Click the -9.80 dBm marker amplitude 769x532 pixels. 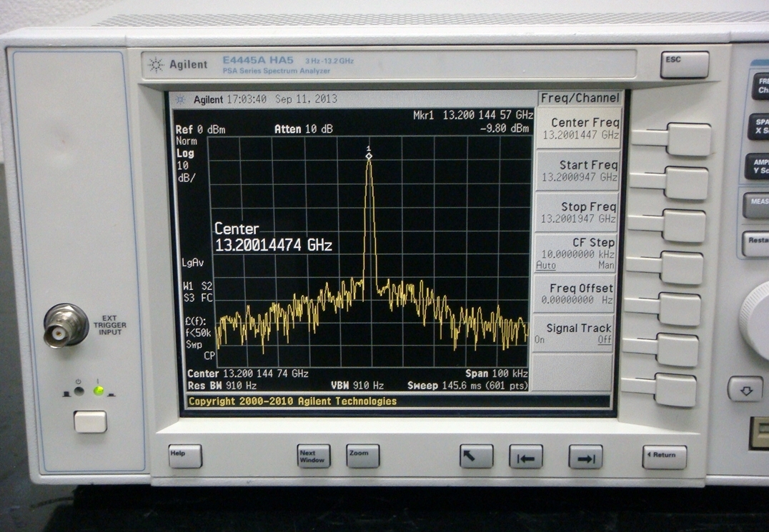click(504, 129)
